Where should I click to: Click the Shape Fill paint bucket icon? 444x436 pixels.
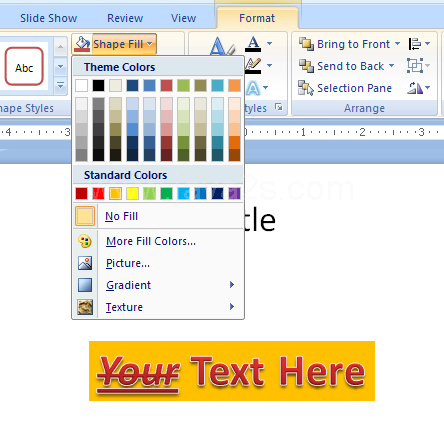pos(82,44)
